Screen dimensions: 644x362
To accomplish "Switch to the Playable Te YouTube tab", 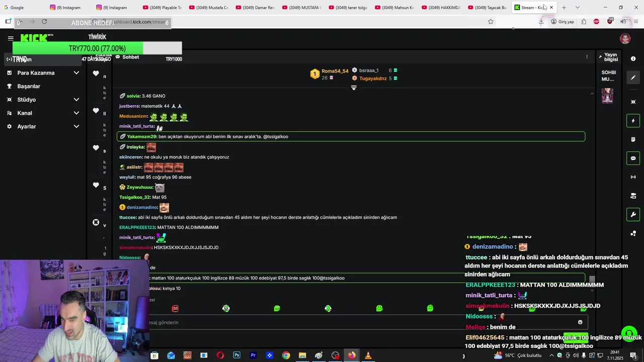I will coord(162,8).
